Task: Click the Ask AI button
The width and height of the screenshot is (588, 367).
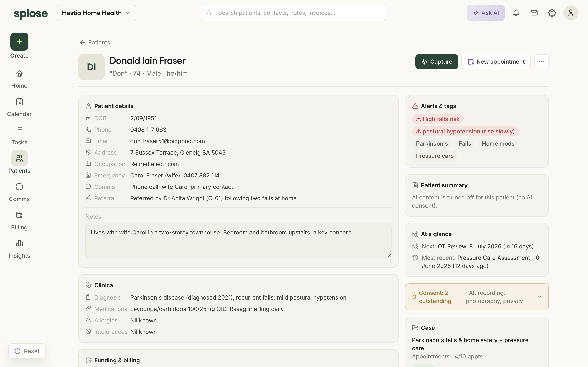Action: coord(486,13)
